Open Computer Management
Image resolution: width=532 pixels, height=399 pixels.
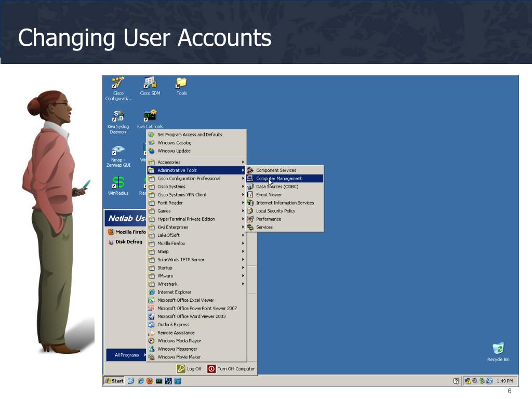[285, 179]
